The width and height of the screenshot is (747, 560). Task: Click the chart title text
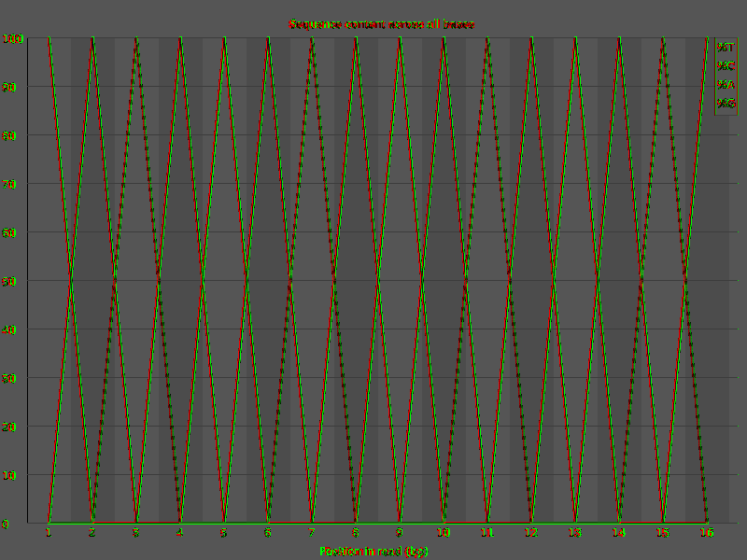(382, 24)
